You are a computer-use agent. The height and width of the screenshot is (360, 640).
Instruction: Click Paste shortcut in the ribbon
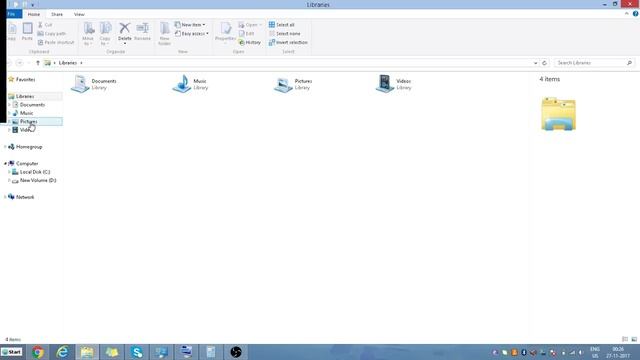56,42
